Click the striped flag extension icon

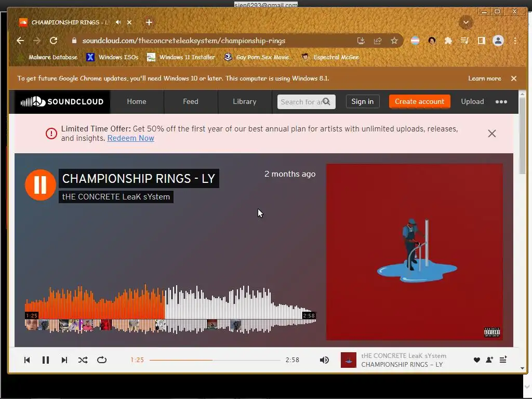[415, 41]
